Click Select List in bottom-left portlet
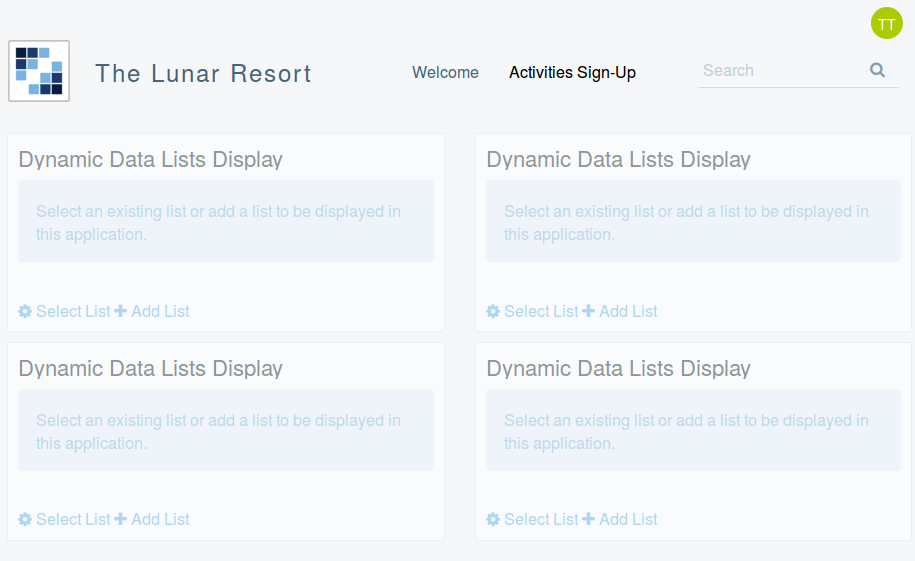Screen dimensions: 915x561 [x=73, y=519]
